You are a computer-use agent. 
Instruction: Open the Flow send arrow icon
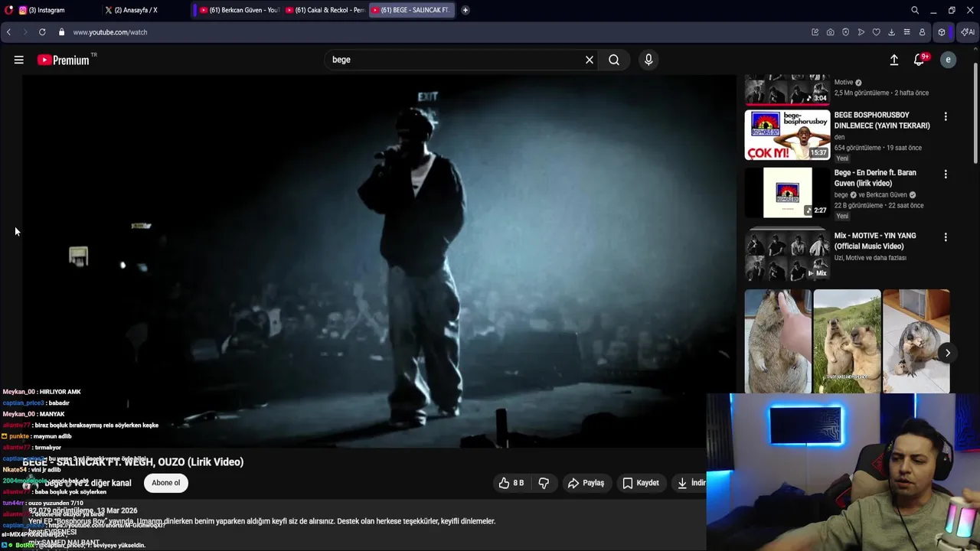click(x=861, y=32)
